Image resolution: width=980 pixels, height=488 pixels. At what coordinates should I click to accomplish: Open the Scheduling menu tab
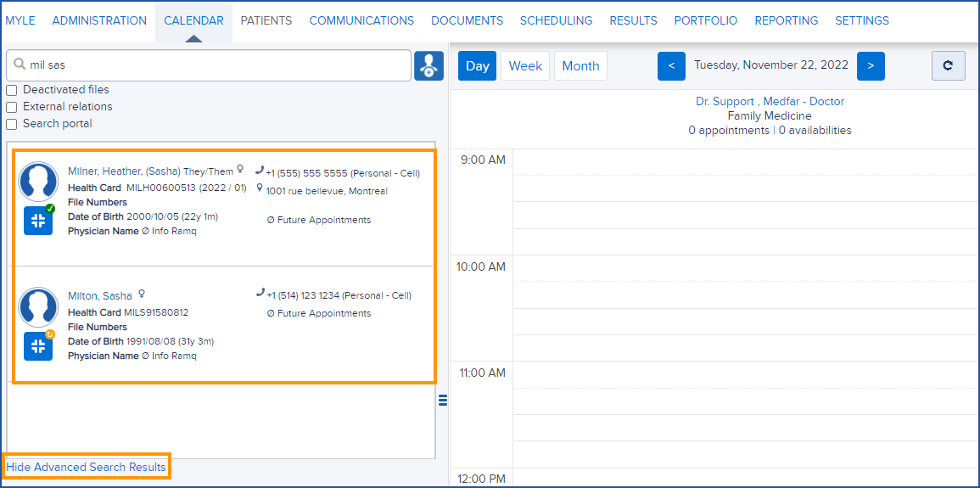click(556, 20)
